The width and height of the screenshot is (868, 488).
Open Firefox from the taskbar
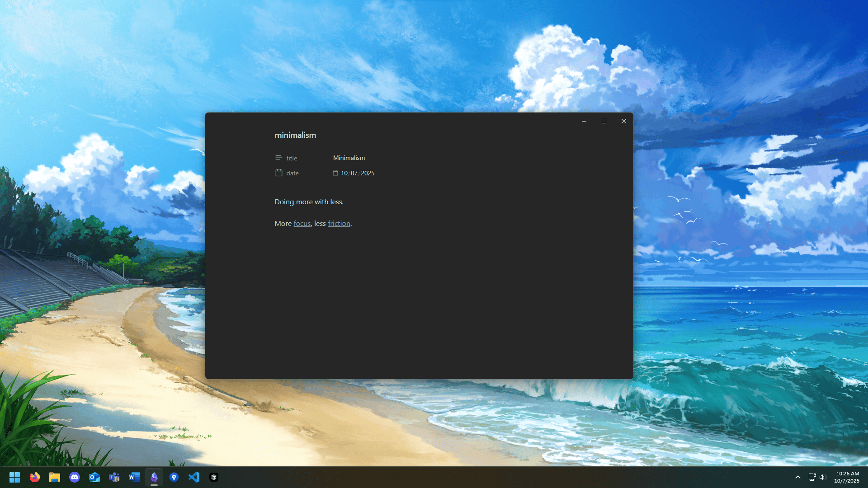[35, 477]
